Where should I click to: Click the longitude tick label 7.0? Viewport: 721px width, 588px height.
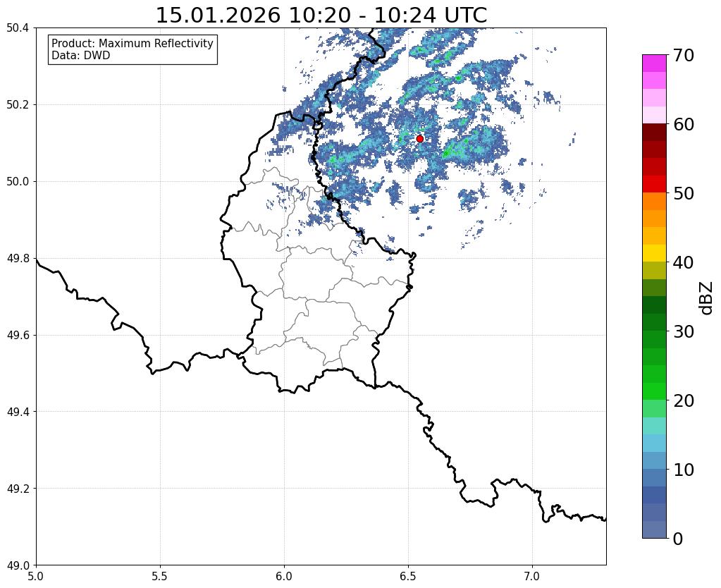532,576
